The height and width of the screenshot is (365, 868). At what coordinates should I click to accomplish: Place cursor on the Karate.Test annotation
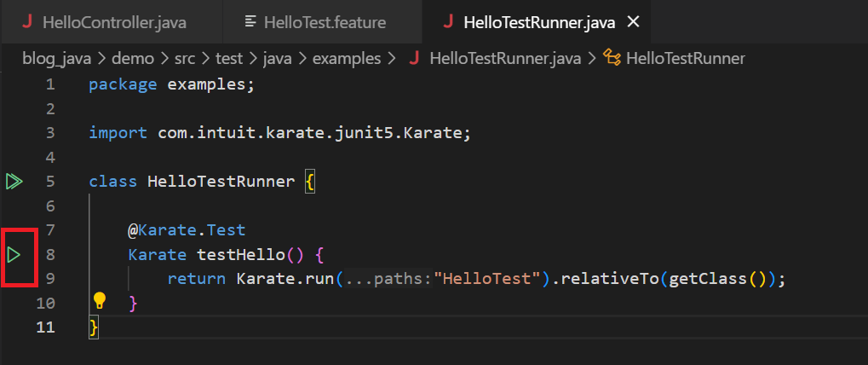187,230
